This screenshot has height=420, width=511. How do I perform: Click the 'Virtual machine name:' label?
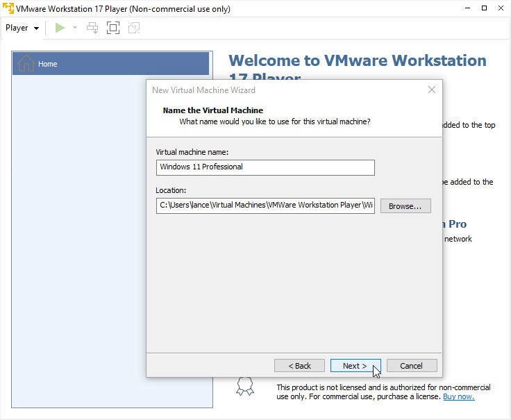pyautogui.click(x=192, y=152)
